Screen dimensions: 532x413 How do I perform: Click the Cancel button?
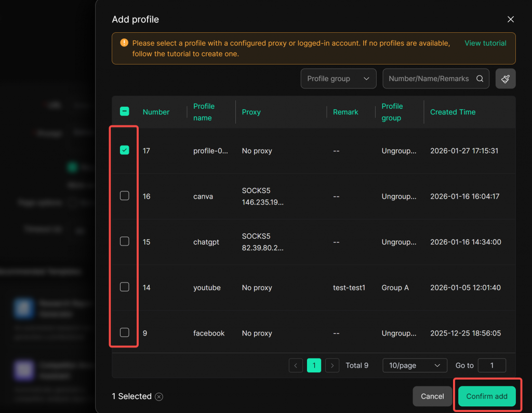(432, 396)
